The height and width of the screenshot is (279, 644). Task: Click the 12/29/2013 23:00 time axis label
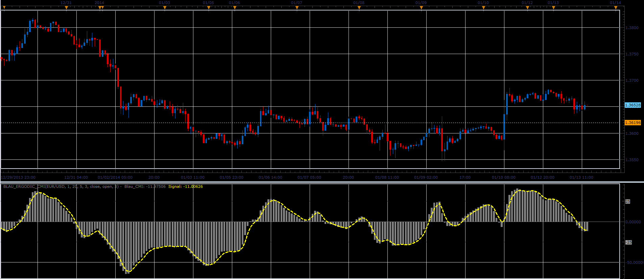(x=18, y=177)
